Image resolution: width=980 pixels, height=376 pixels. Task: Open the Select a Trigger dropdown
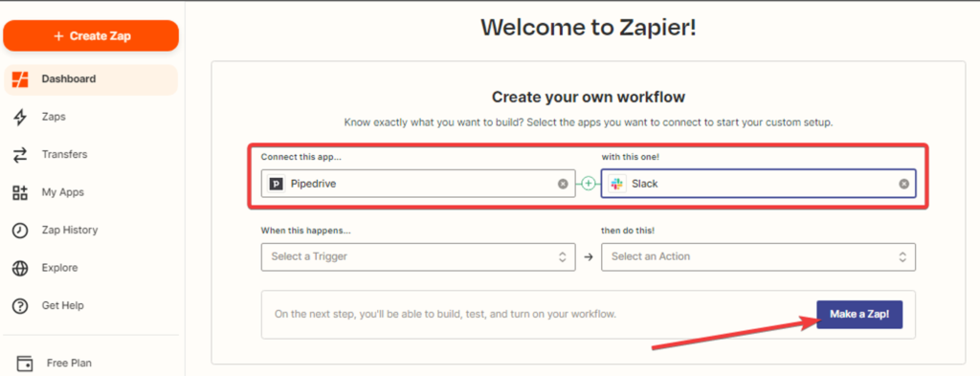(x=418, y=256)
